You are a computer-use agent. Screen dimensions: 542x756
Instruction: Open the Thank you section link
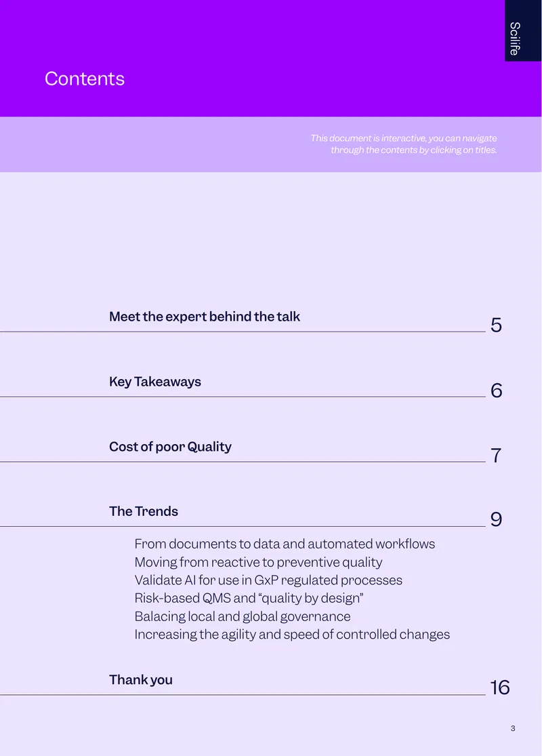pyautogui.click(x=141, y=680)
